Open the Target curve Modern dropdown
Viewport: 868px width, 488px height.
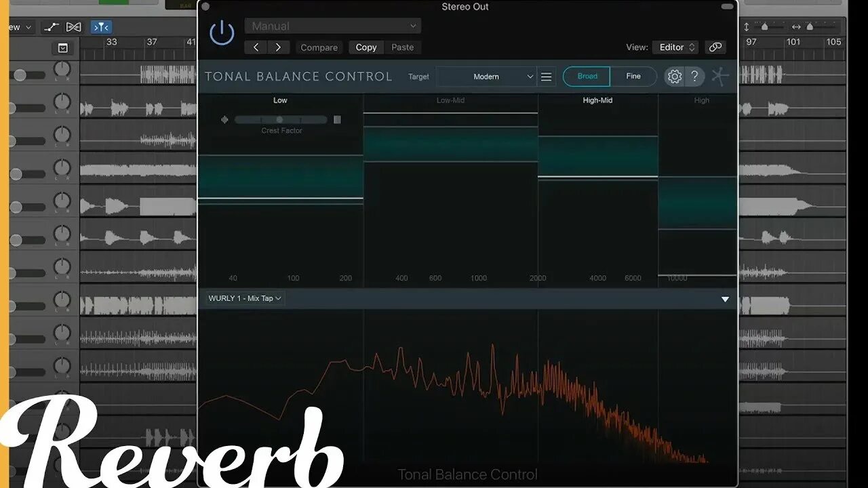pyautogui.click(x=486, y=77)
